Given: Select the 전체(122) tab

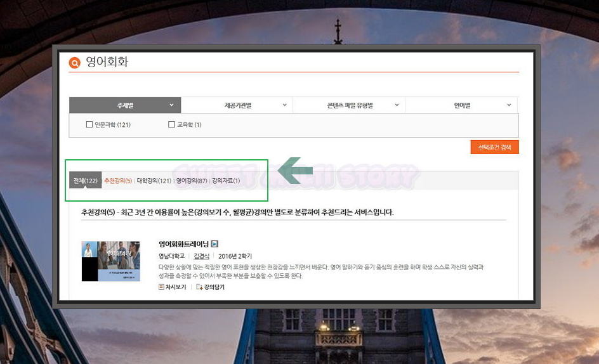Looking at the screenshot, I should [85, 180].
